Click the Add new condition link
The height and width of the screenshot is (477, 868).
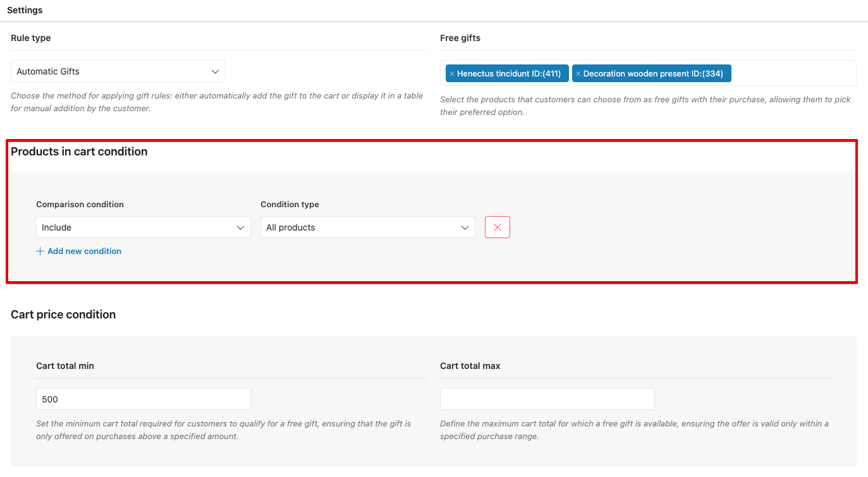(x=84, y=251)
